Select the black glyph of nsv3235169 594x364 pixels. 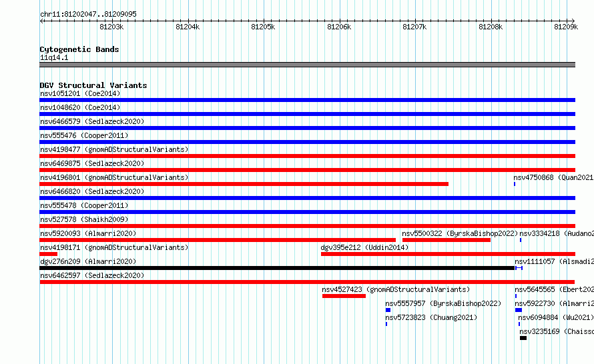pos(523,338)
